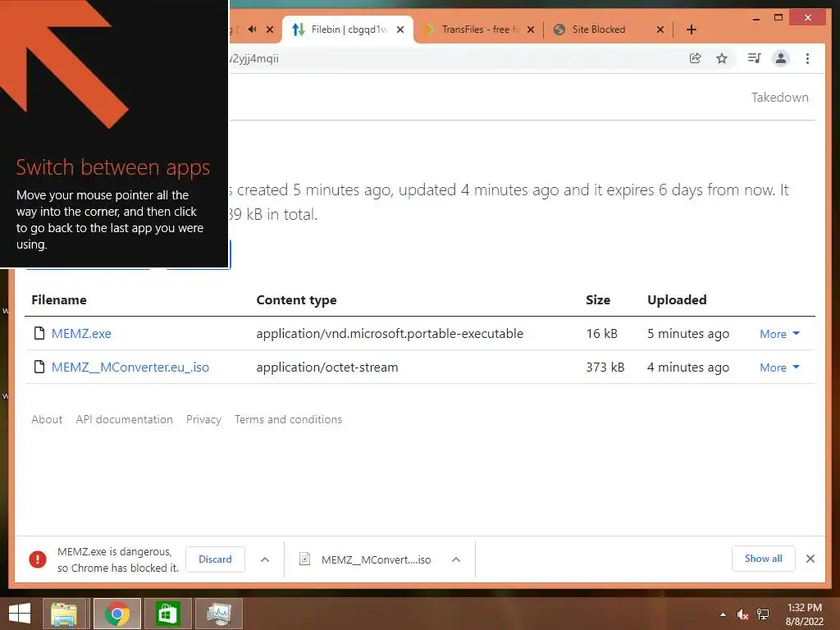
Task: Close the downloads bar
Action: click(810, 559)
